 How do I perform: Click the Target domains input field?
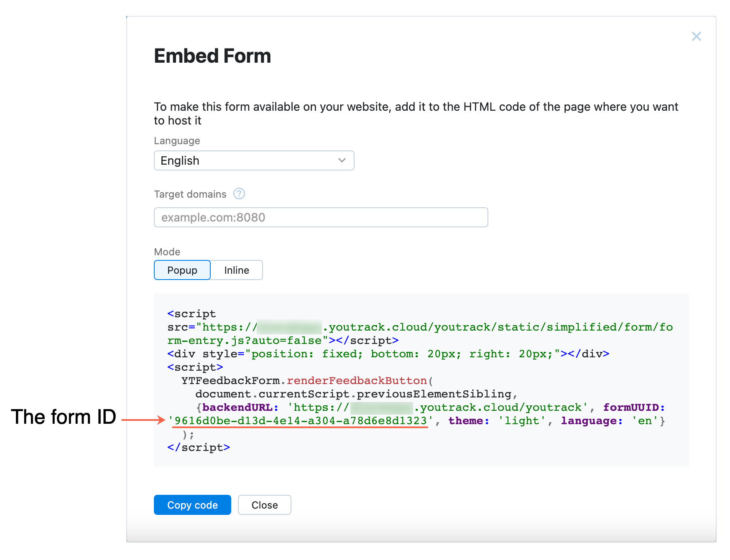pyautogui.click(x=321, y=217)
